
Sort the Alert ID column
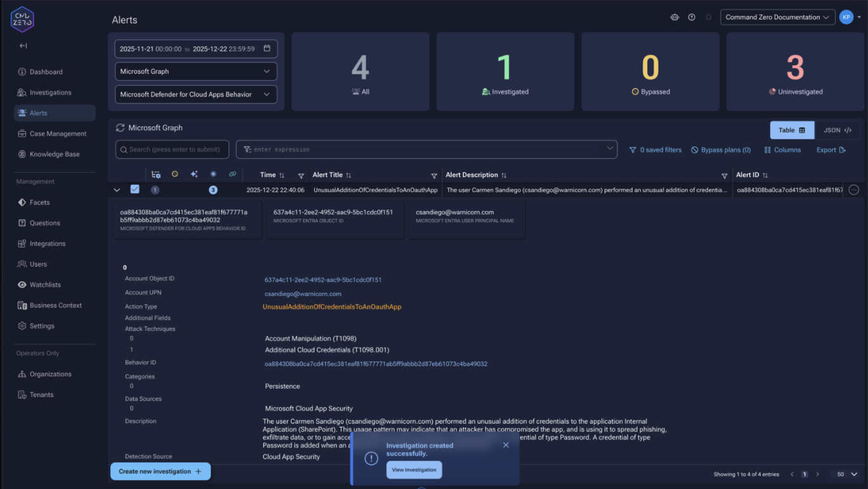point(765,175)
